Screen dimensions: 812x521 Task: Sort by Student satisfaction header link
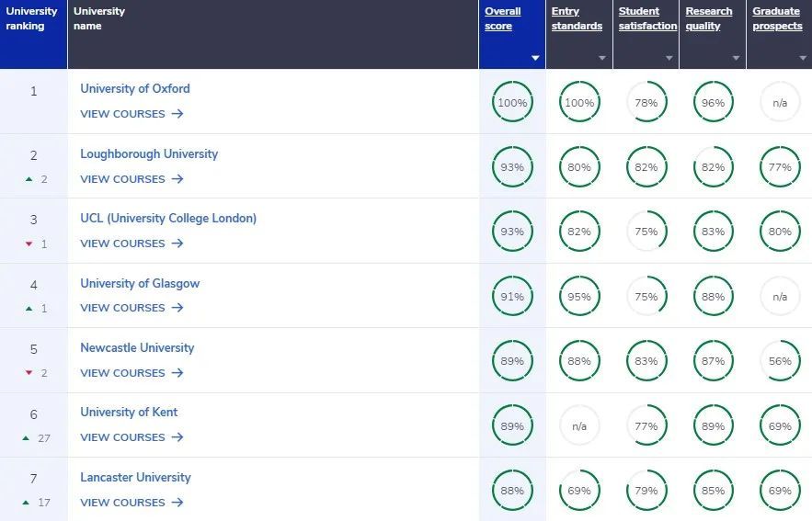(647, 18)
